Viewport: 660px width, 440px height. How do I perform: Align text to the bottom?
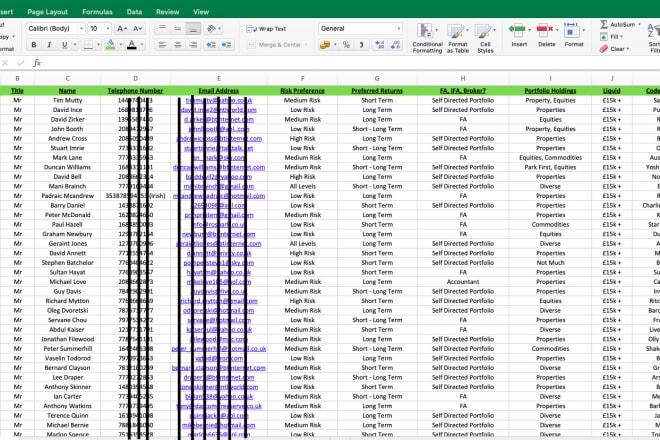(193, 29)
